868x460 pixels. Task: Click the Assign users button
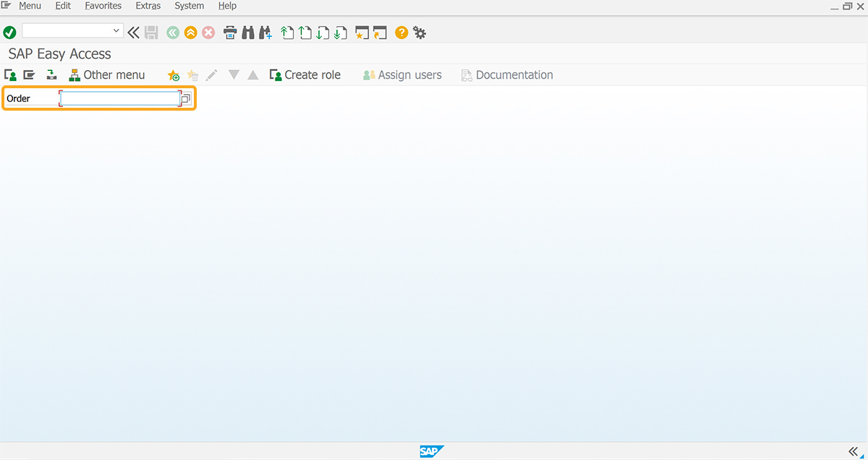[x=402, y=74]
